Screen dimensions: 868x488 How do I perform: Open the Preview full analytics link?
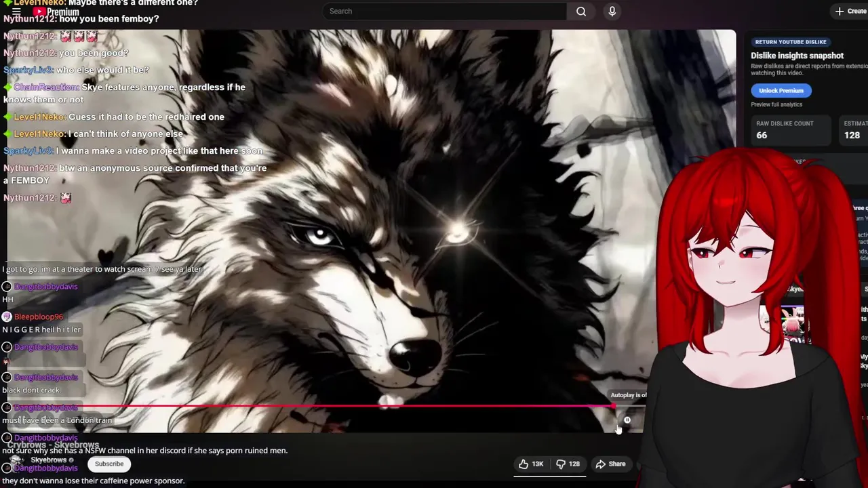point(776,104)
